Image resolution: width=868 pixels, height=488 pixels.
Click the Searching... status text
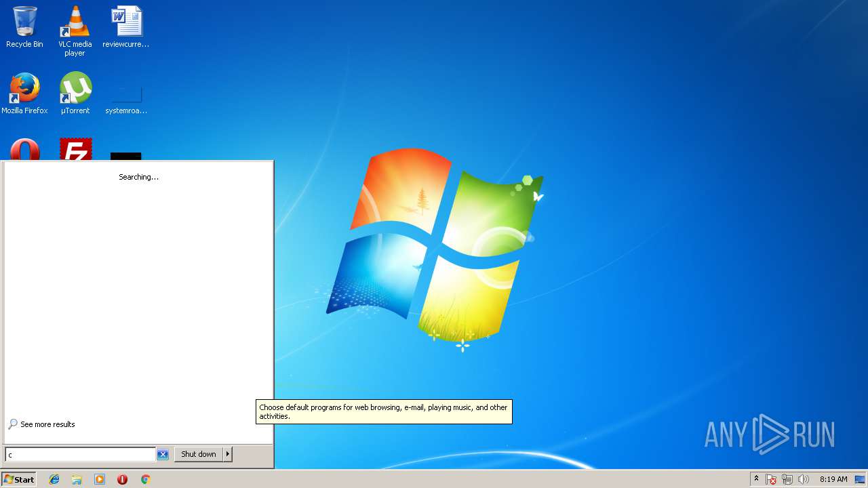pos(139,177)
